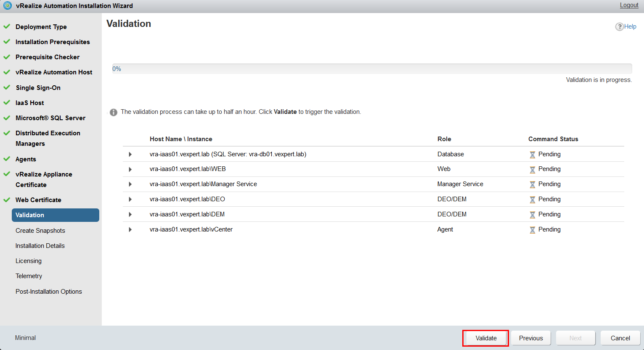Click the 'Database' role cell

[x=451, y=154]
